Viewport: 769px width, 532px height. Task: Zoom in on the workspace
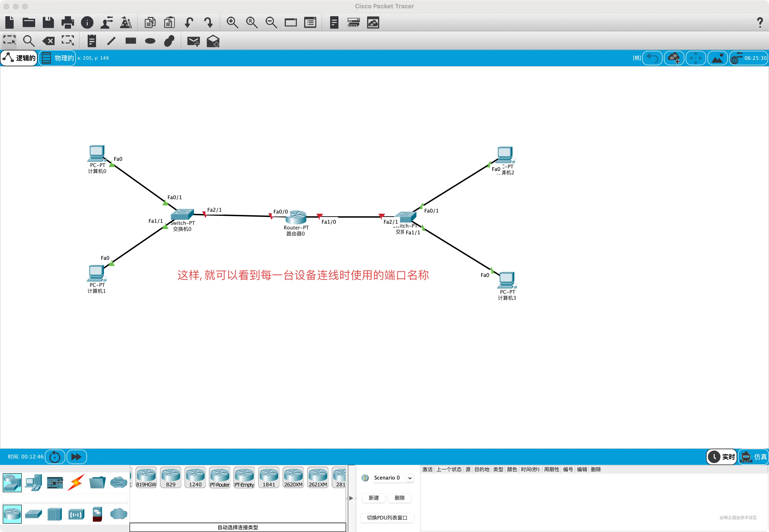(x=232, y=22)
